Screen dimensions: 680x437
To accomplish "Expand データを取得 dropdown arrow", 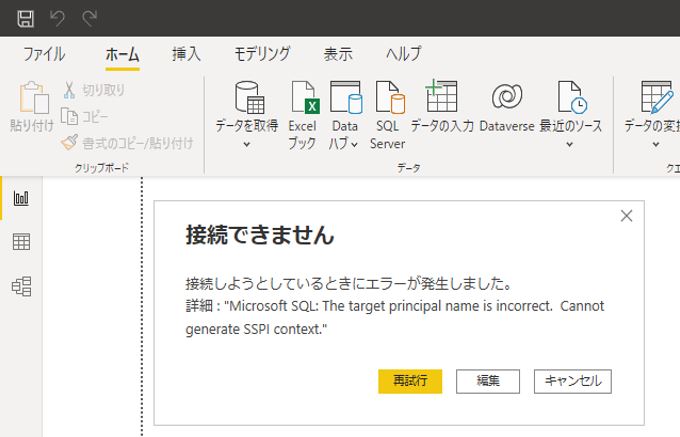I will pos(247,144).
